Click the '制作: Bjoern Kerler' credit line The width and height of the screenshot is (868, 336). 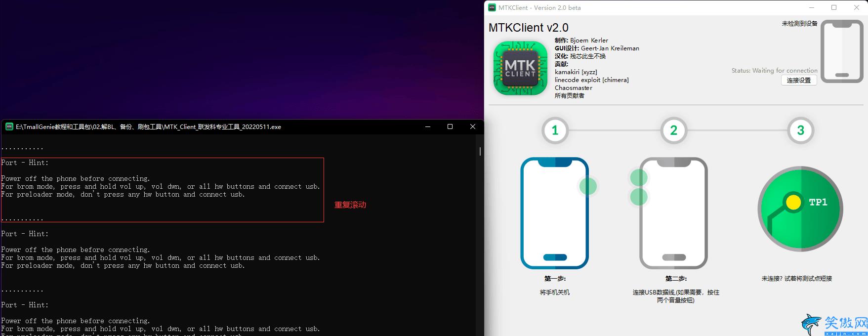(x=581, y=41)
